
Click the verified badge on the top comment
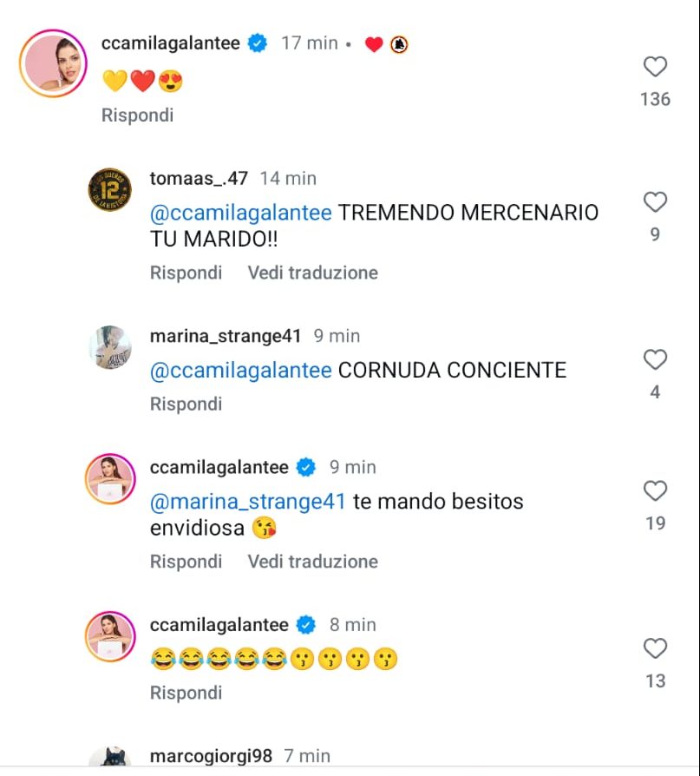coord(258,43)
